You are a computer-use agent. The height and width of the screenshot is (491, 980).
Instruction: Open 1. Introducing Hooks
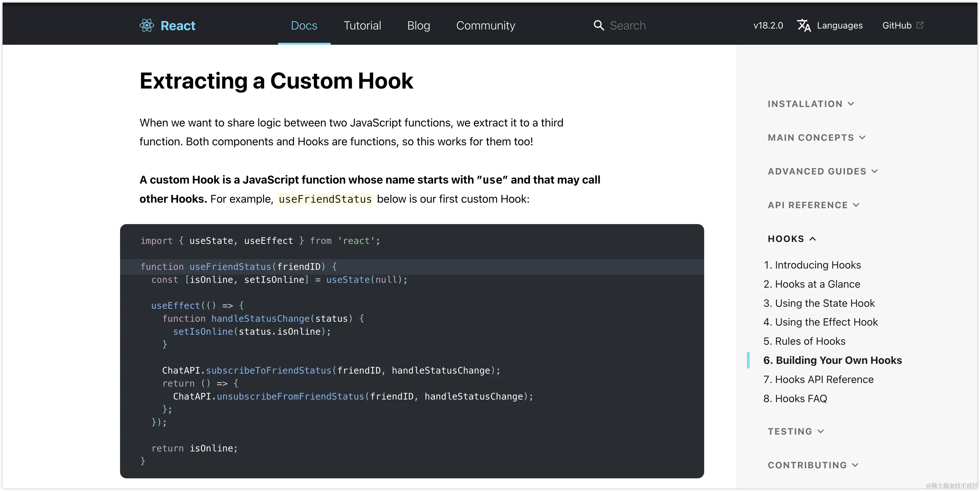[x=812, y=265]
